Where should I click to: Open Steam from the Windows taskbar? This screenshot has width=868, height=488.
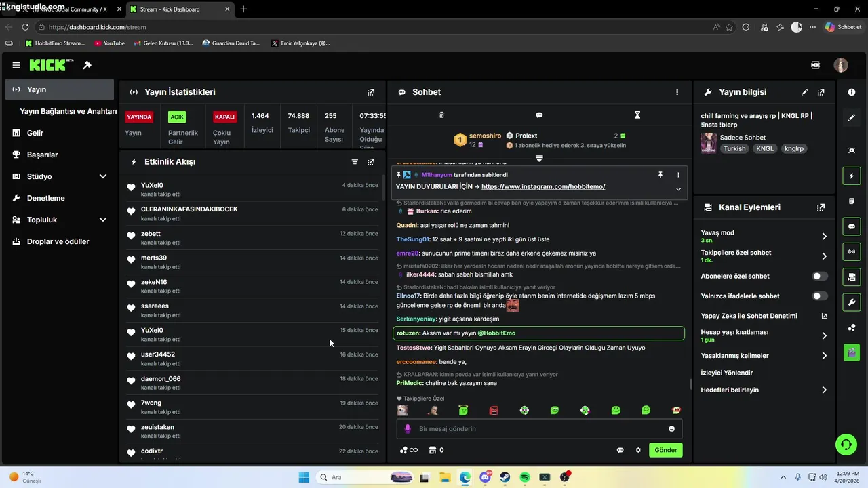coord(505,477)
